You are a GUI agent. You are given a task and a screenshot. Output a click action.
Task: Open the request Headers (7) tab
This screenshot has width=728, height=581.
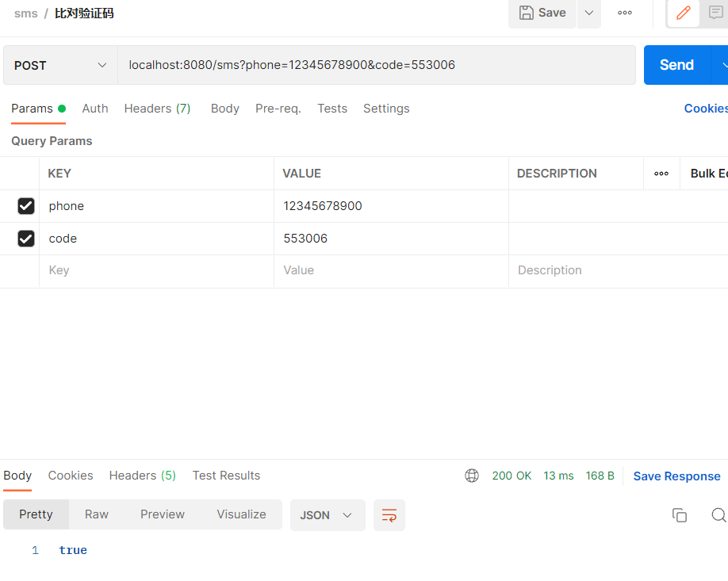pyautogui.click(x=157, y=109)
